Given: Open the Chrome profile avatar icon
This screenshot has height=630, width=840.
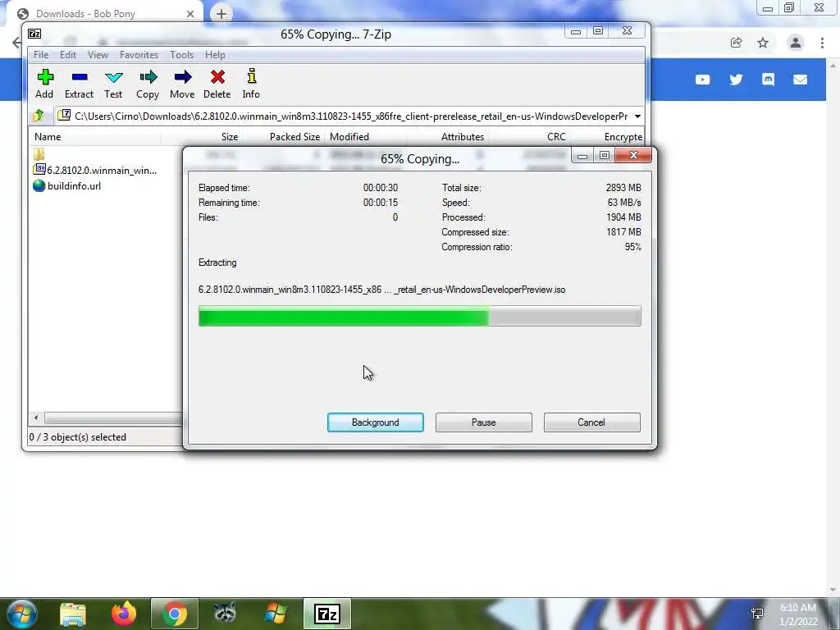Looking at the screenshot, I should tap(796, 43).
